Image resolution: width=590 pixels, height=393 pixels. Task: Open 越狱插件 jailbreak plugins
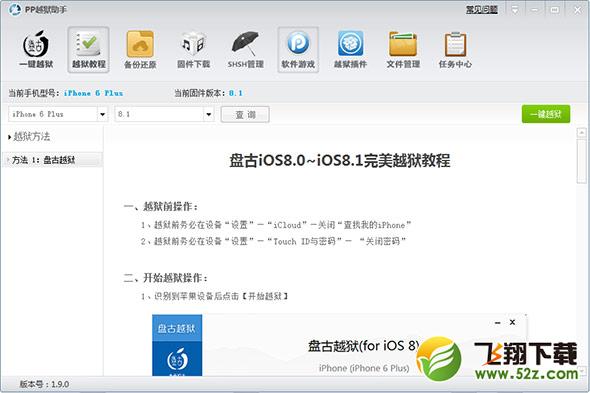[350, 49]
